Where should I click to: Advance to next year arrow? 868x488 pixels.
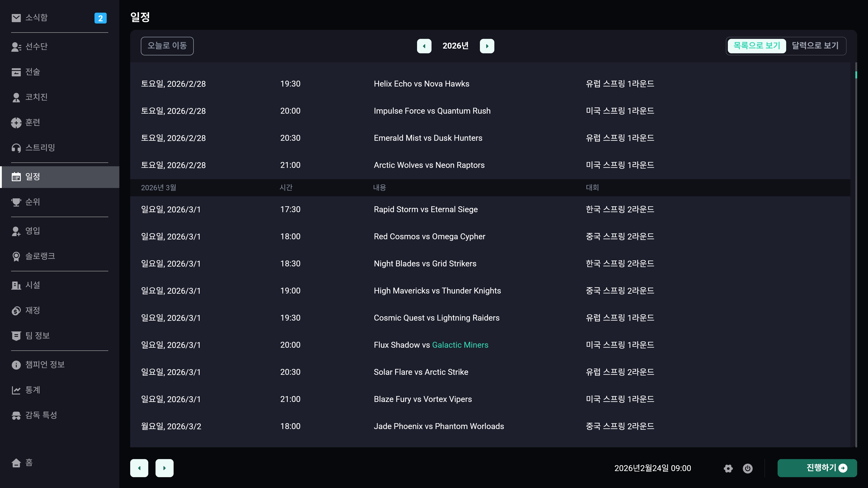point(487,46)
